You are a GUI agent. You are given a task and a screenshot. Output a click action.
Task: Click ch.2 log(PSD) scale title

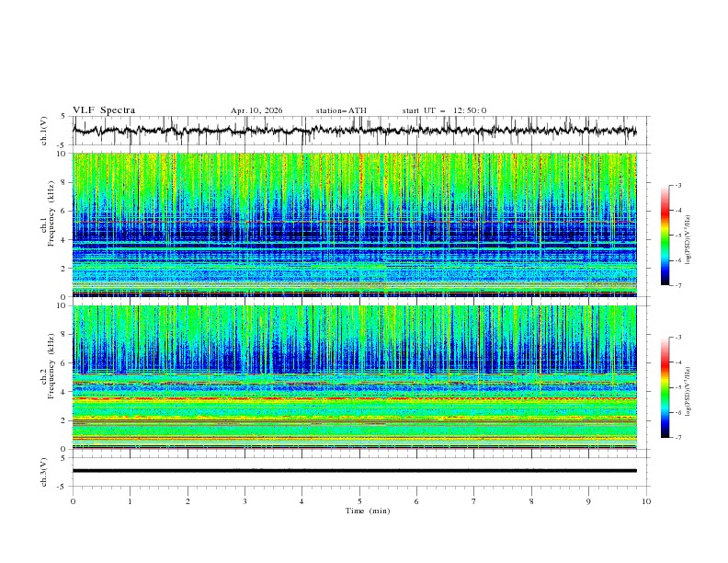pyautogui.click(x=688, y=391)
